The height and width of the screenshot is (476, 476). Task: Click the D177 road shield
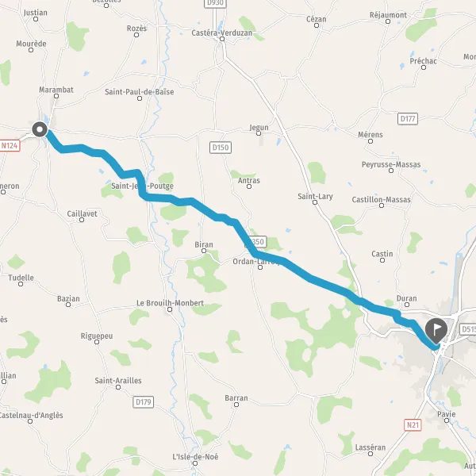[x=408, y=119]
